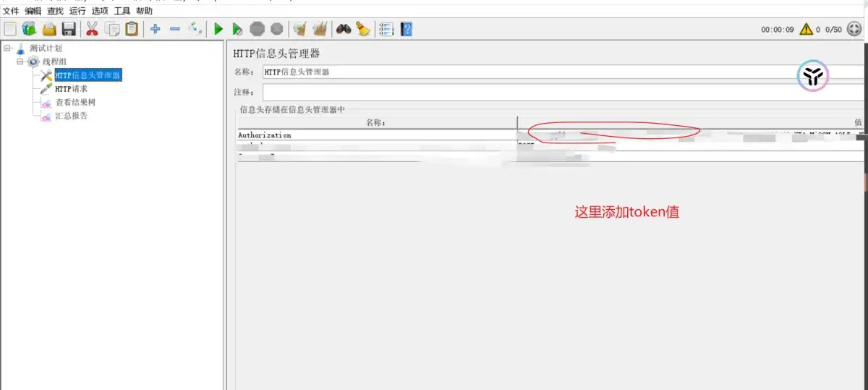Click the Shutdown icon in toolbar
The height and width of the screenshot is (390, 868).
pos(276,29)
